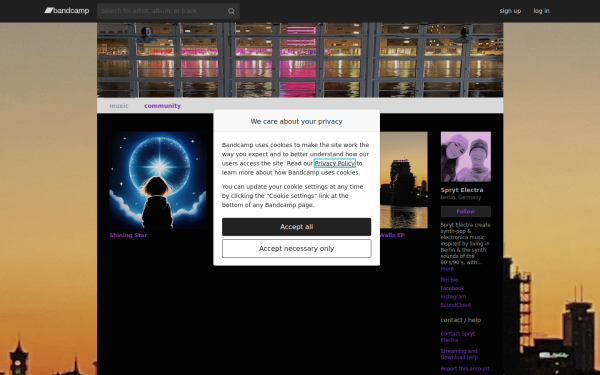Click the Accept all button
Image resolution: width=600 pixels, height=375 pixels.
point(297,227)
